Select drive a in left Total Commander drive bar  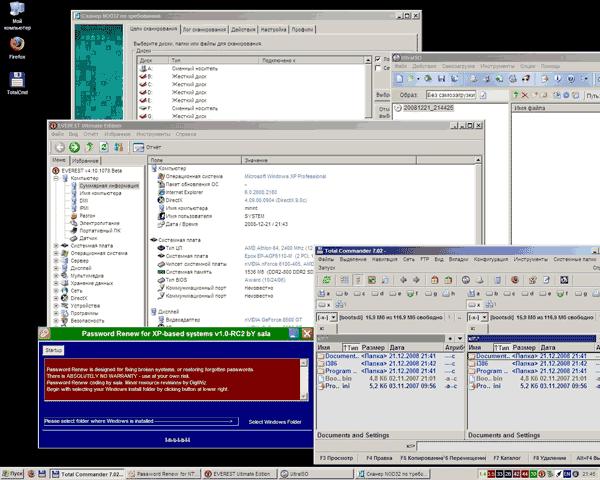324,294
